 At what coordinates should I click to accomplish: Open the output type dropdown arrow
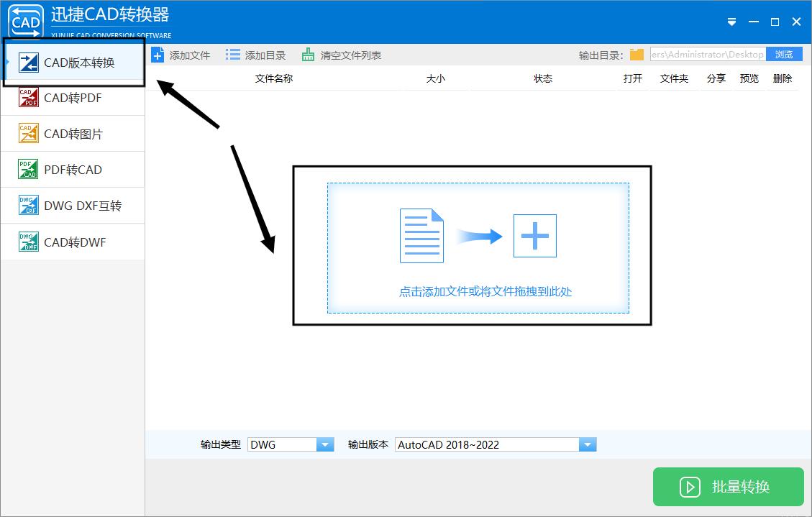coord(326,444)
